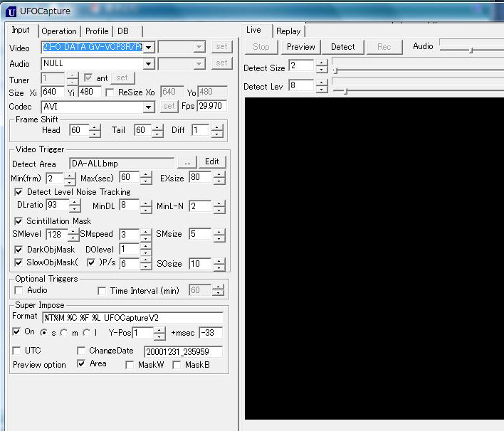Click the Detect Area browse (...) button
504x431 pixels.
pyautogui.click(x=185, y=163)
